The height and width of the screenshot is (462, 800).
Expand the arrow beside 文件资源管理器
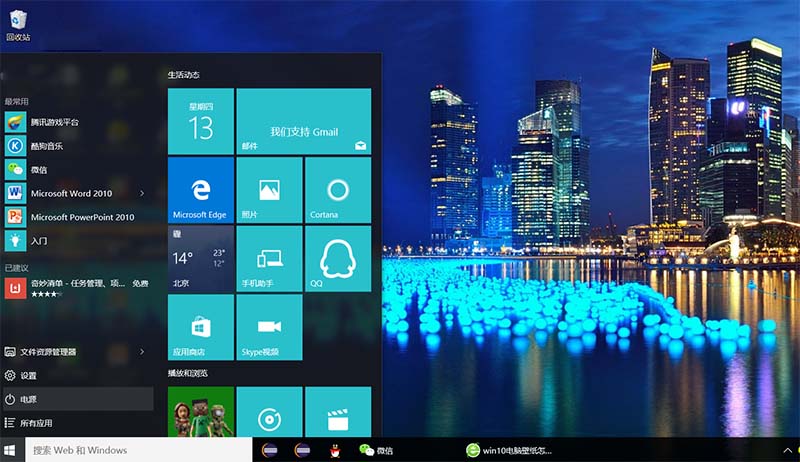click(141, 352)
